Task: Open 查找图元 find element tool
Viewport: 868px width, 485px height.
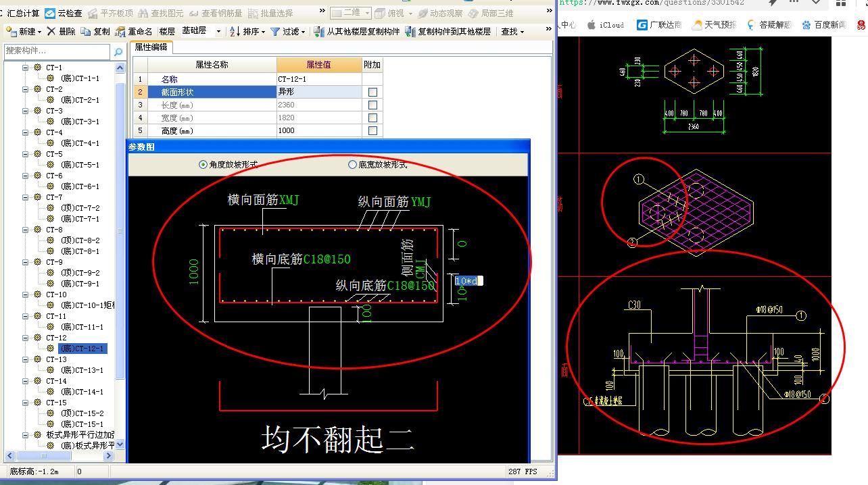Action: click(161, 13)
